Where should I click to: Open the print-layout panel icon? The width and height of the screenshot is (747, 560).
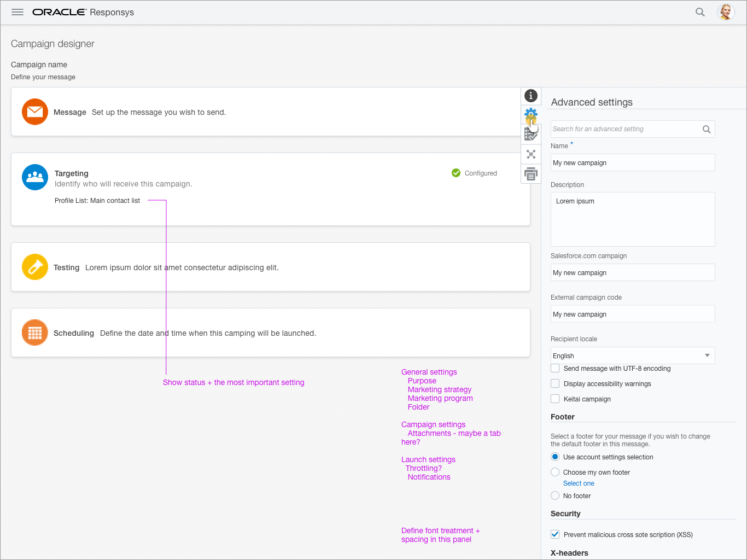(x=531, y=174)
